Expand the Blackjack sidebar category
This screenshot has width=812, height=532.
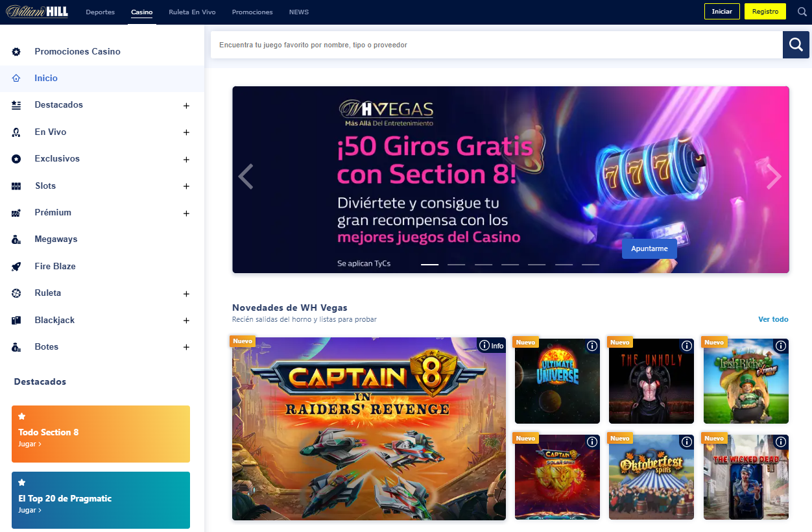pos(186,320)
